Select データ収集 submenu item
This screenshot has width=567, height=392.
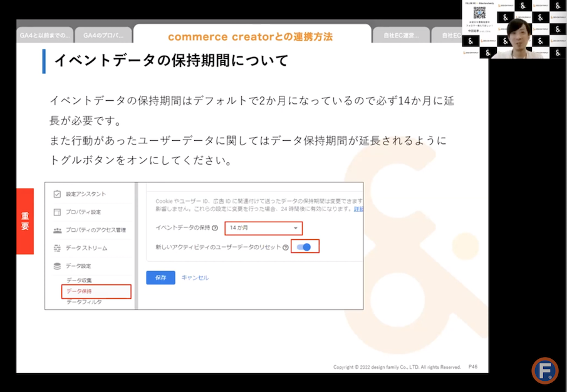pos(79,281)
